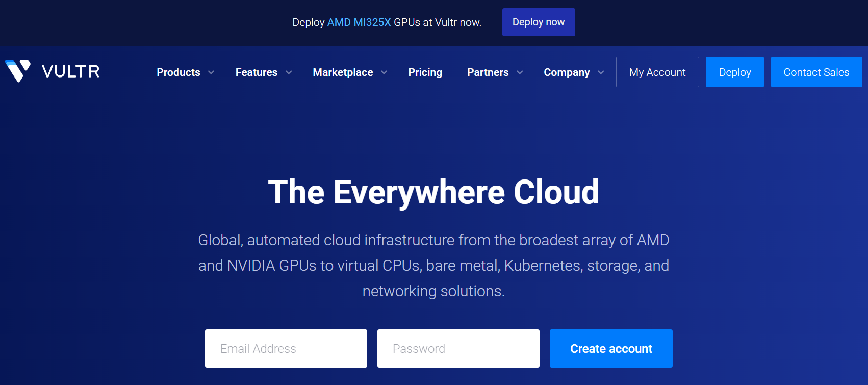Expand the Products chevron arrow
The image size is (868, 385).
211,72
